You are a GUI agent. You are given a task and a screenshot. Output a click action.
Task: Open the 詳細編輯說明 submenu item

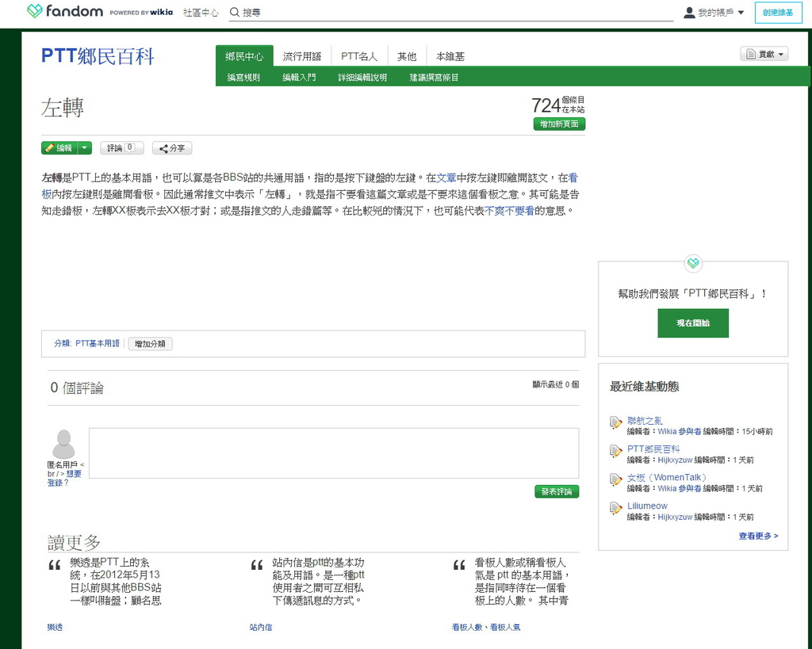pos(362,78)
